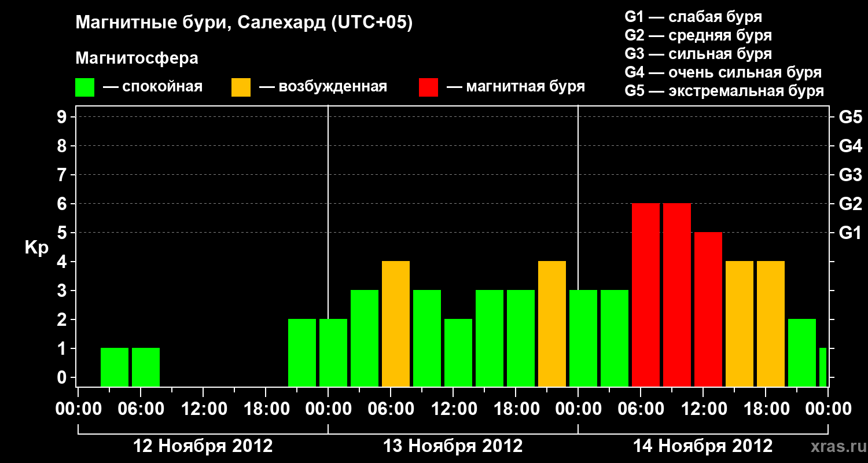The width and height of the screenshot is (868, 463).
Task: Click the 9 value on the Kp axis
Action: (x=63, y=117)
